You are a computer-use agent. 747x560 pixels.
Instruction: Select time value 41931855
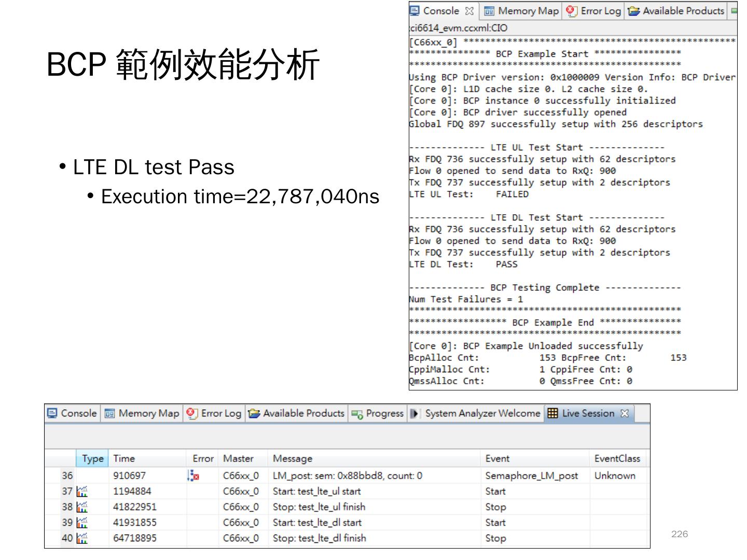point(134,522)
